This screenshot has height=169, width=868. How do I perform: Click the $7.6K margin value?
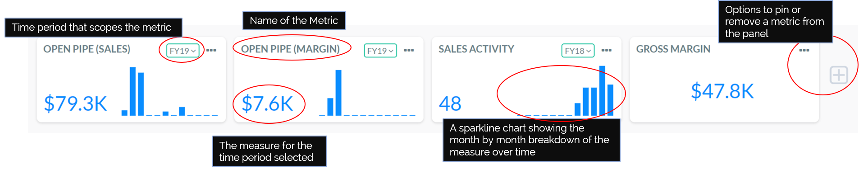click(x=268, y=103)
